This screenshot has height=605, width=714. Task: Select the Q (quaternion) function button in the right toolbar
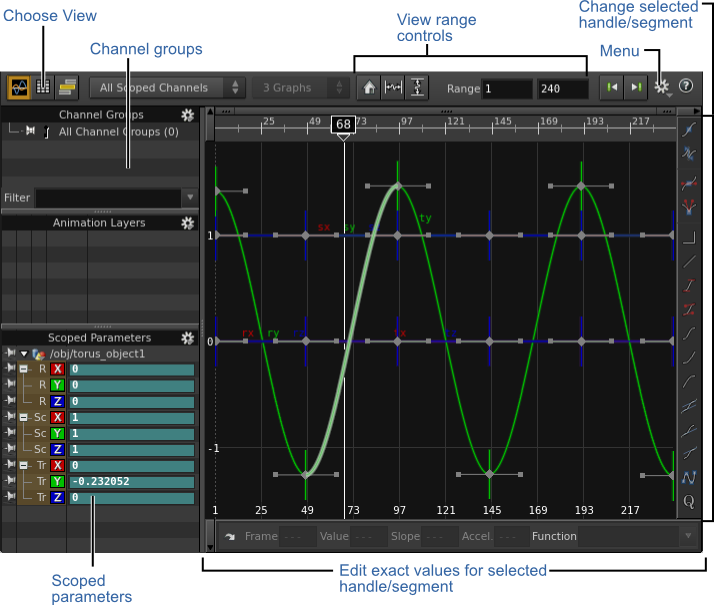(x=689, y=501)
